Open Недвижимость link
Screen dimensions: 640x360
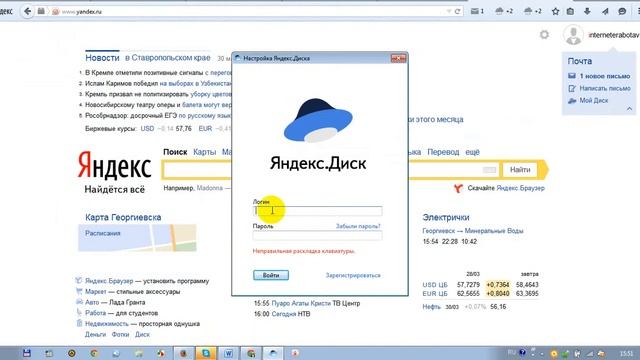click(107, 324)
